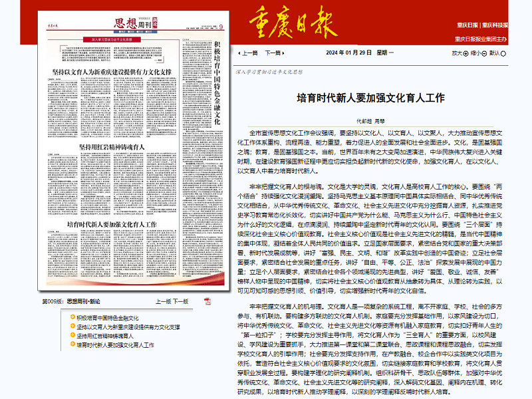Open article 坚持用红岩精神铸魂育人 in list
532x399 pixels.
coord(105,336)
